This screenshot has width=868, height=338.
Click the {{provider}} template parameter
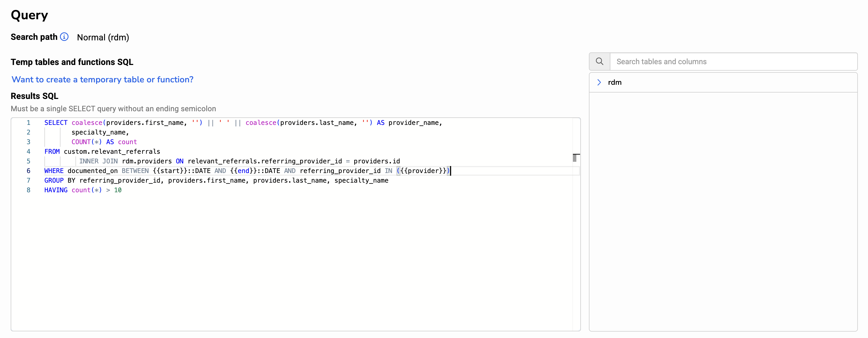coord(423,171)
